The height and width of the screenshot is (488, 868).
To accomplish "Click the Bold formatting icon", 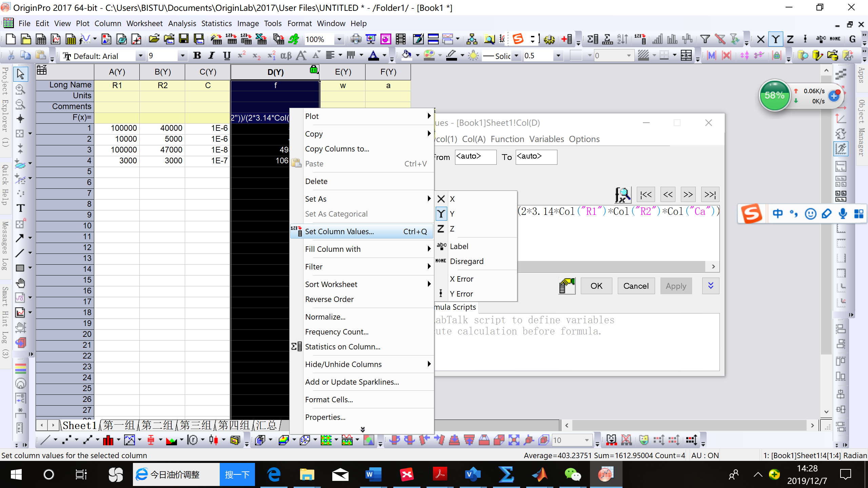I will pos(197,56).
